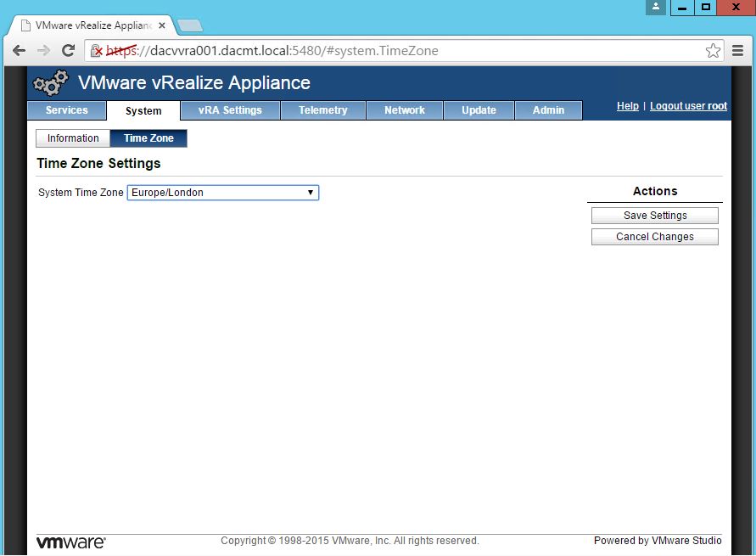
Task: Click Save Settings button
Action: pyautogui.click(x=655, y=216)
